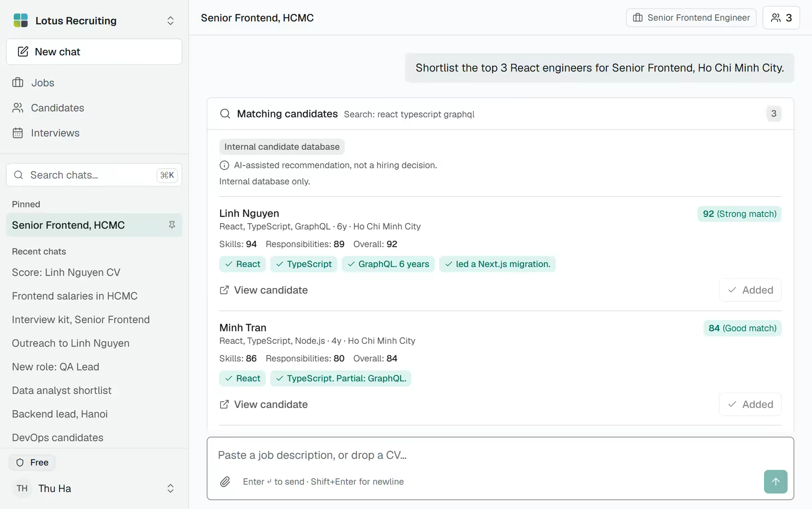
Task: Click the user message about shortlisting React engineers
Action: tap(600, 68)
